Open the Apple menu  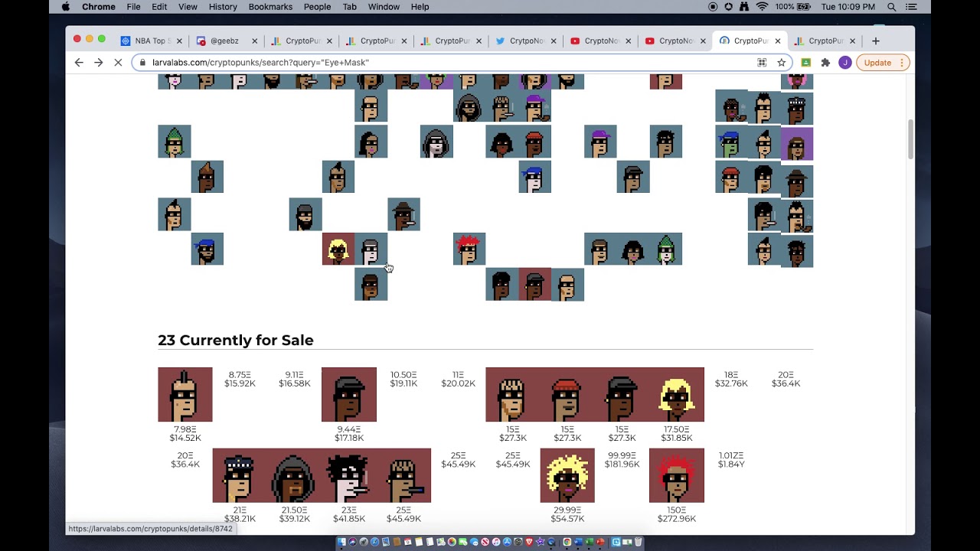click(66, 7)
